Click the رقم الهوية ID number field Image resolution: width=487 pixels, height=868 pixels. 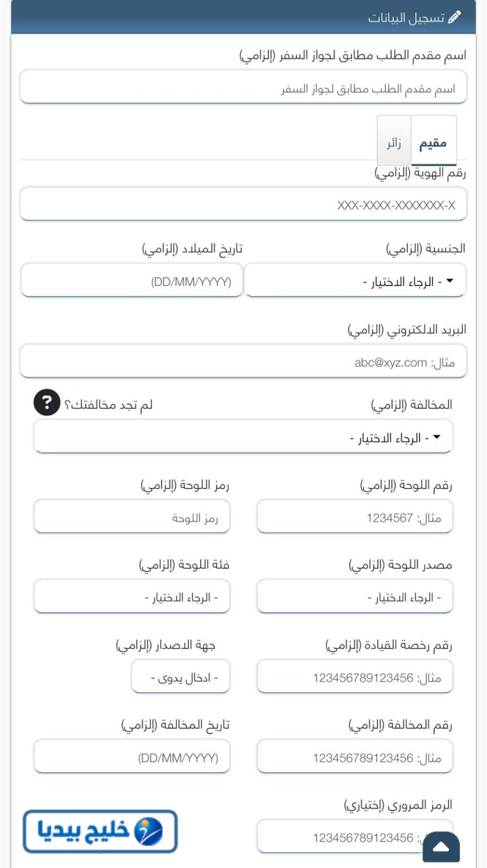(x=244, y=204)
